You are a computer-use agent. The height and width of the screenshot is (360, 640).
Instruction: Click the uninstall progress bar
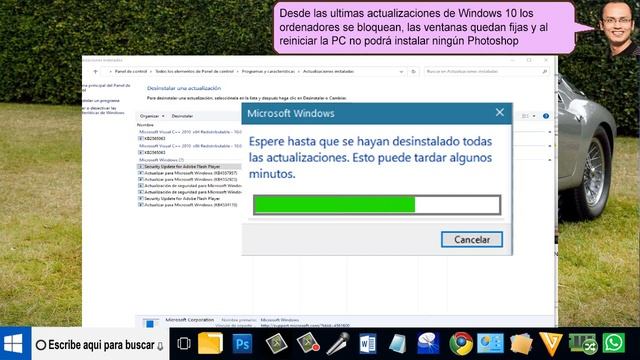pyautogui.click(x=377, y=205)
